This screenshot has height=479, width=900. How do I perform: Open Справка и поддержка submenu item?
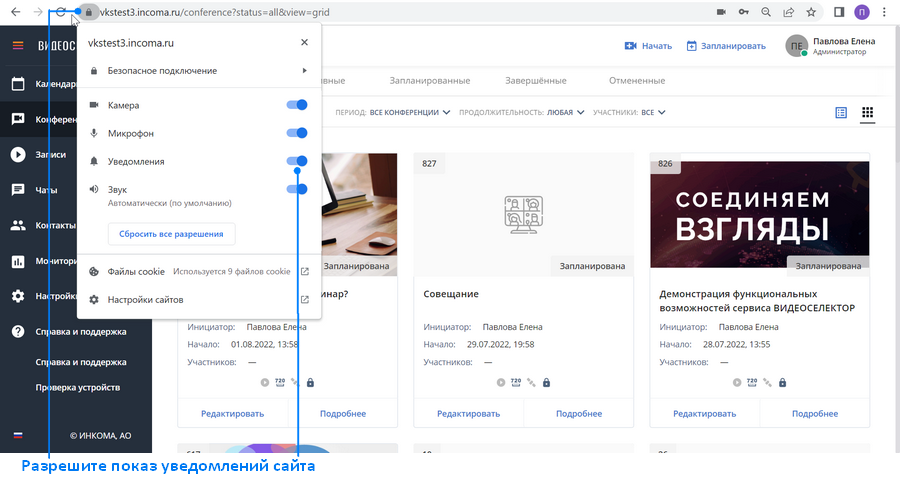click(81, 362)
